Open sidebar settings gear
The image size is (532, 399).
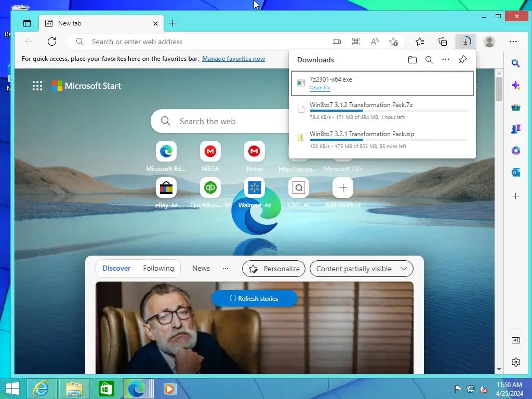[x=516, y=362]
